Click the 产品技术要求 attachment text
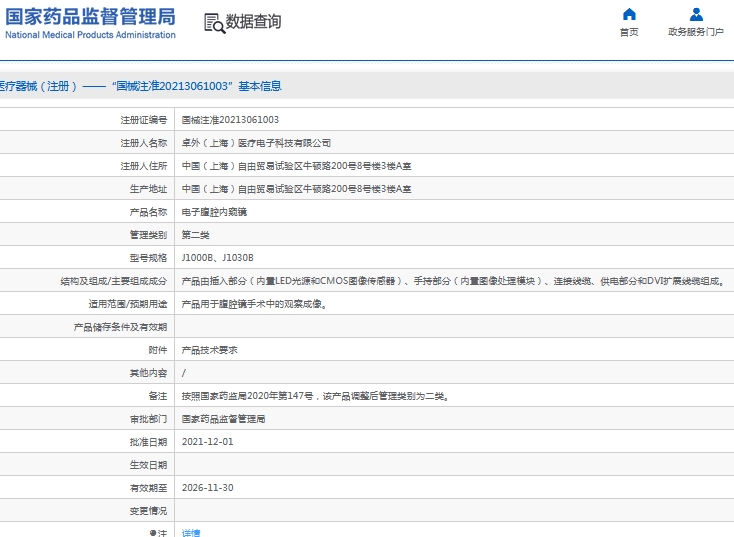Image resolution: width=734 pixels, height=537 pixels. click(x=210, y=350)
